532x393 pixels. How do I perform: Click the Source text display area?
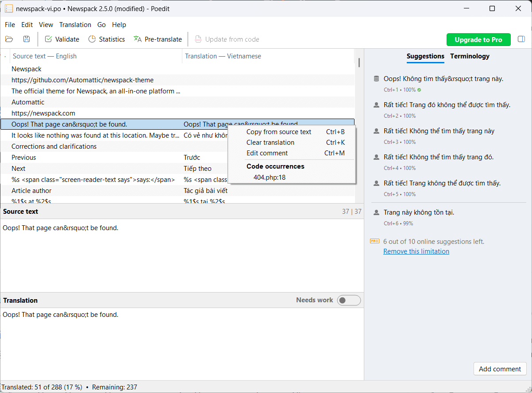click(x=182, y=255)
